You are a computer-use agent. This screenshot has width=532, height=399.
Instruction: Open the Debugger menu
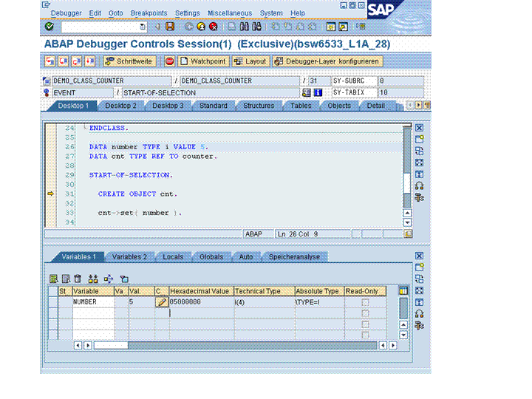pyautogui.click(x=66, y=13)
